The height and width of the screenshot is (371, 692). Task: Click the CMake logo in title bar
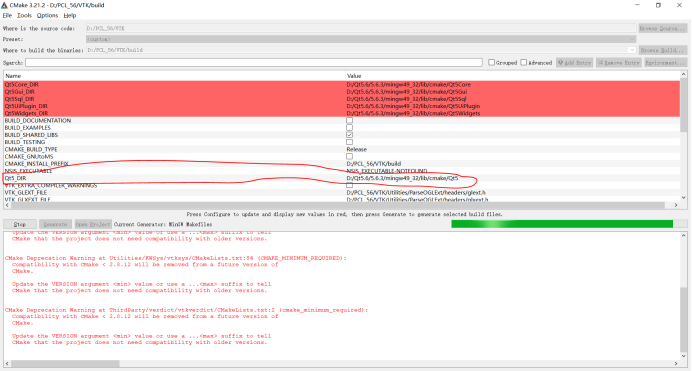pyautogui.click(x=4, y=5)
